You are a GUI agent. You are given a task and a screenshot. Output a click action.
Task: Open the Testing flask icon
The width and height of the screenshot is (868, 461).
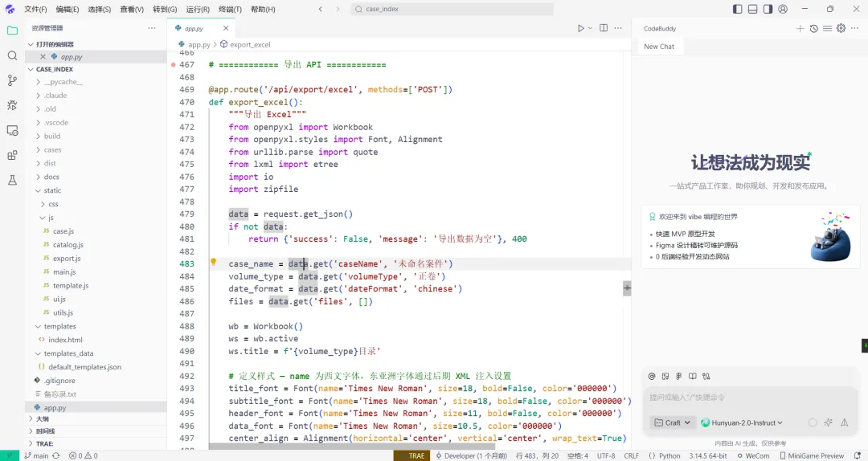click(x=12, y=180)
